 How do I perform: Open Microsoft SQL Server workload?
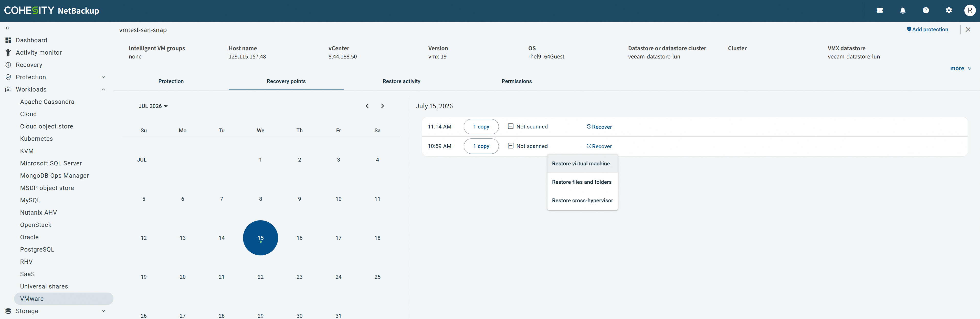tap(51, 163)
